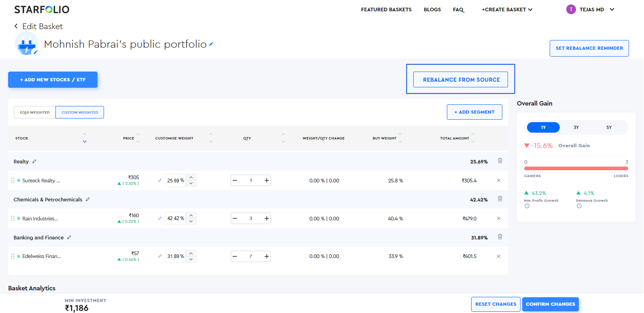Click Set Rebalance Reminder button
The height and width of the screenshot is (313, 644).
[x=589, y=48]
